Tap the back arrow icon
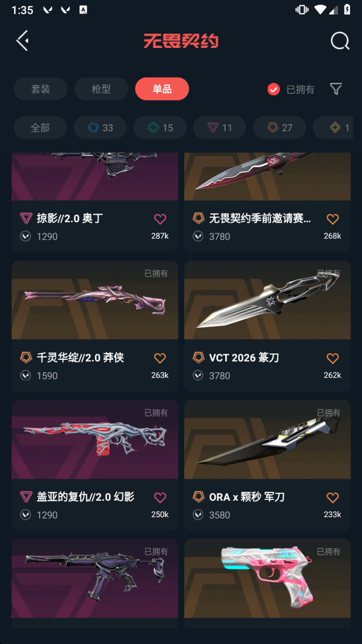 click(x=22, y=41)
